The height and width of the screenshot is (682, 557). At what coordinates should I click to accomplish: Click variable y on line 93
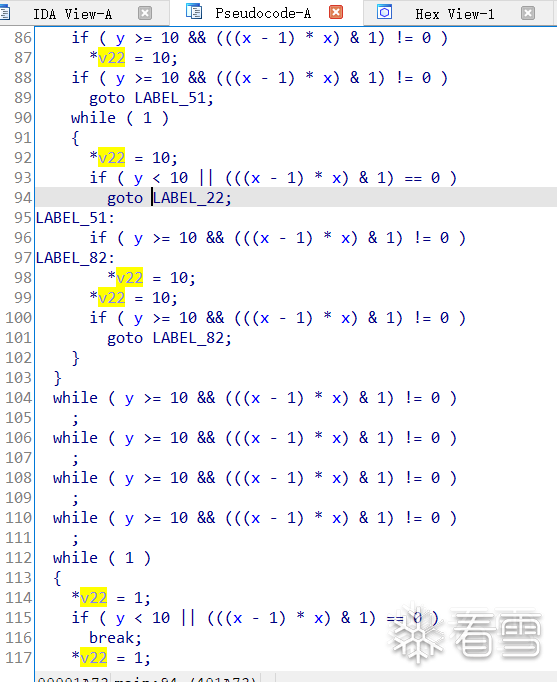(138, 179)
